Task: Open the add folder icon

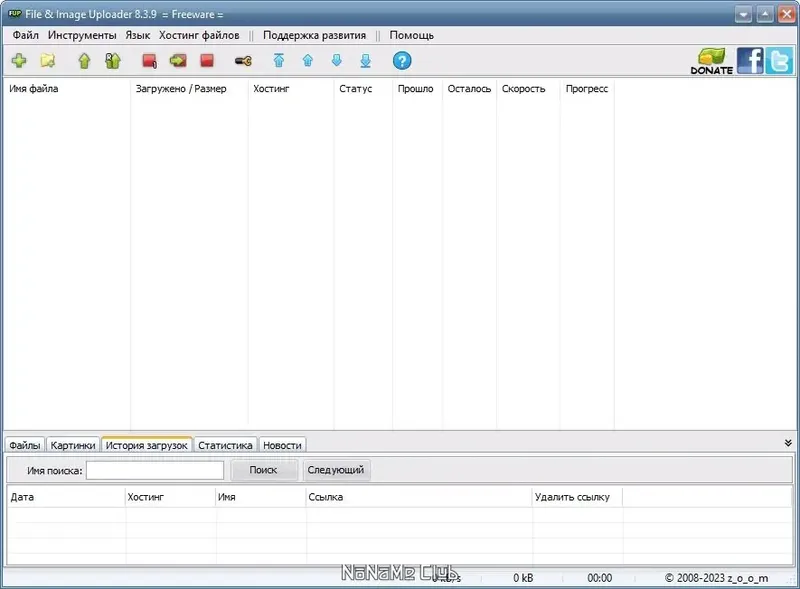Action: 47,61
